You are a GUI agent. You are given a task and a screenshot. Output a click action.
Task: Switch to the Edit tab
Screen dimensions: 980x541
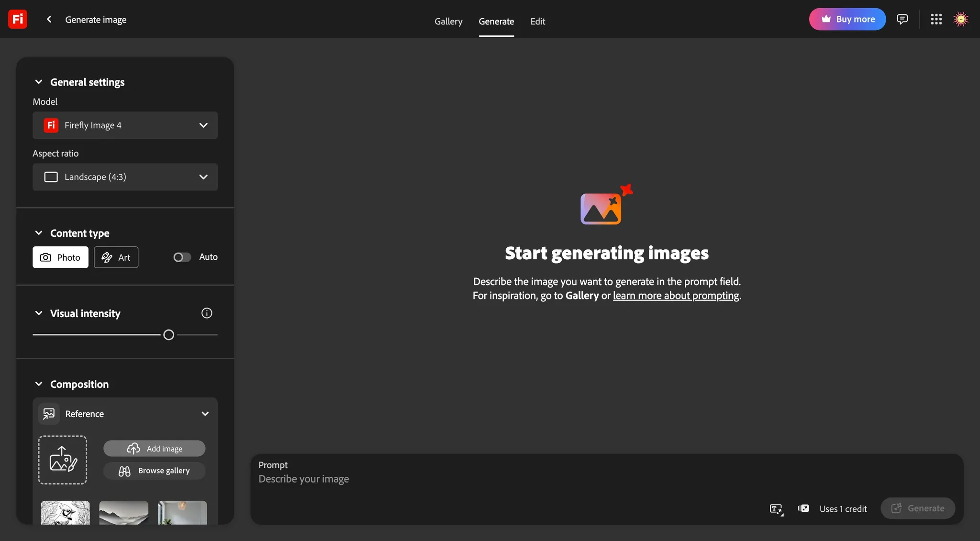click(x=537, y=22)
